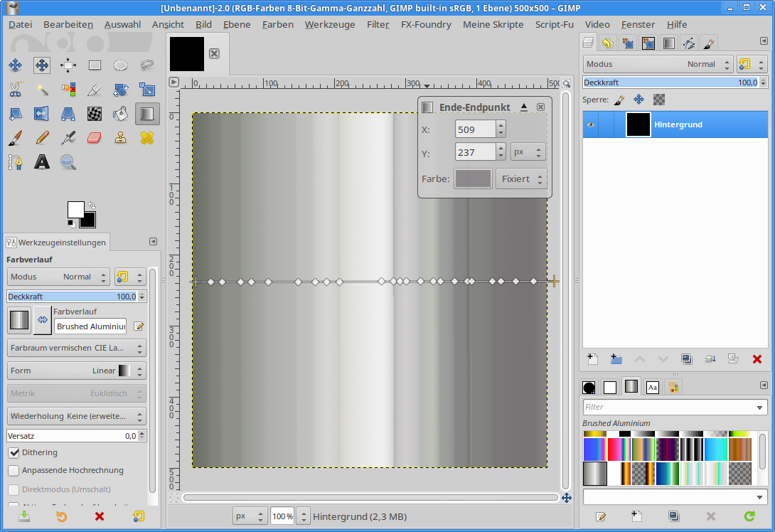
Task: Open the Werkzeuge menu
Action: pos(329,24)
